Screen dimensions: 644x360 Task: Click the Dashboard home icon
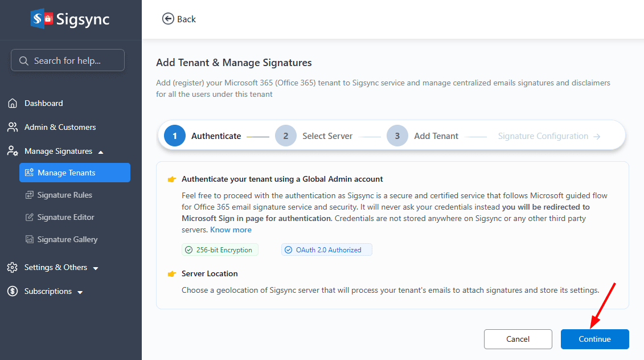(x=13, y=103)
